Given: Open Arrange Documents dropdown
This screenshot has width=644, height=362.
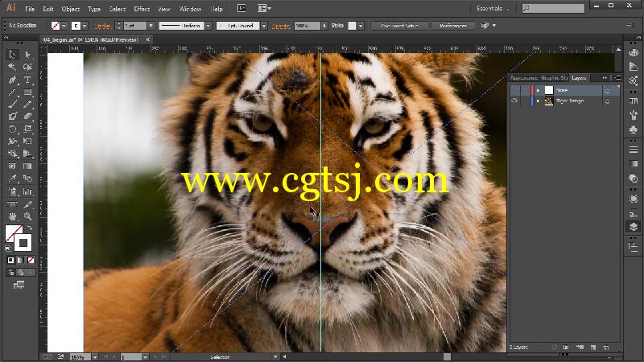Looking at the screenshot, I should click(x=264, y=8).
